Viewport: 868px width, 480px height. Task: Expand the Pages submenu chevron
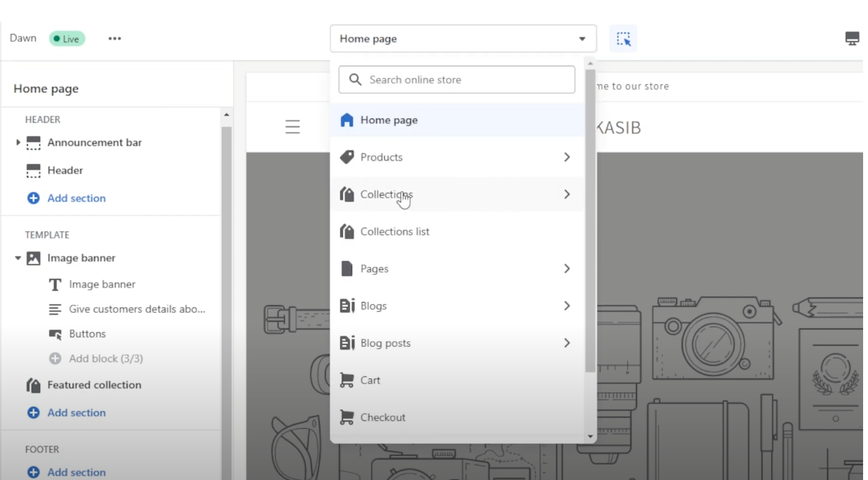pos(567,268)
